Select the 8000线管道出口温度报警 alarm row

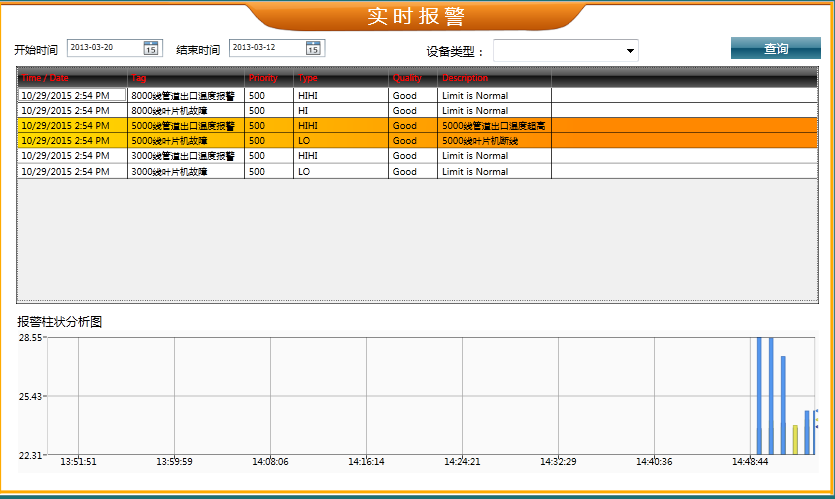185,96
